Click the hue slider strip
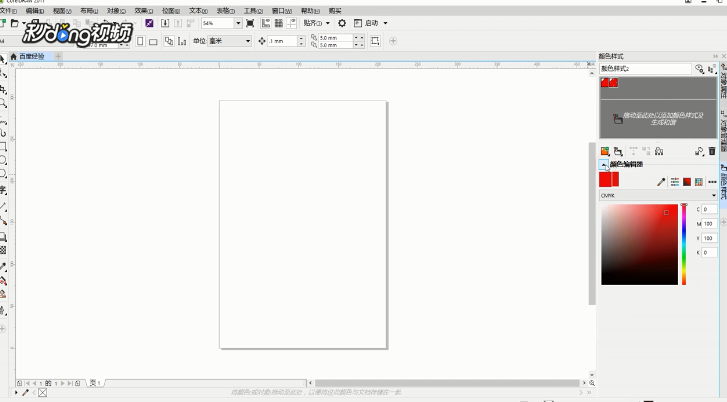Viewport: 727px width, 402px height. click(684, 244)
